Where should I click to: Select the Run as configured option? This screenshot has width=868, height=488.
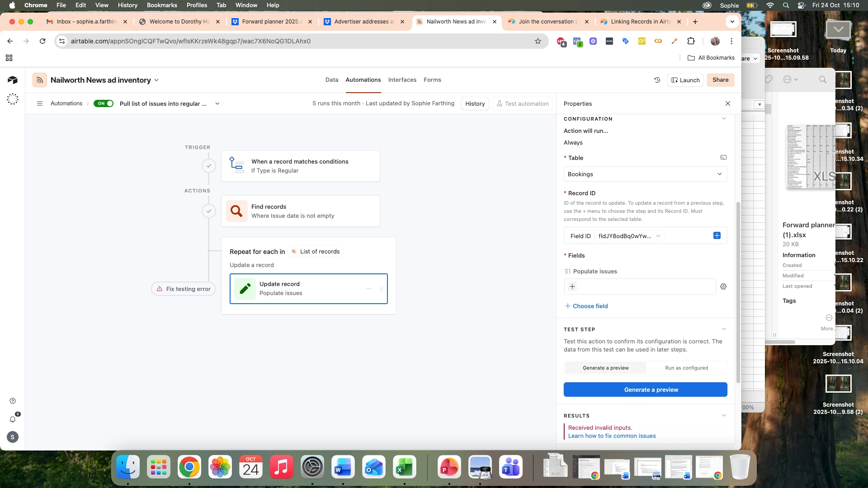tap(686, 368)
